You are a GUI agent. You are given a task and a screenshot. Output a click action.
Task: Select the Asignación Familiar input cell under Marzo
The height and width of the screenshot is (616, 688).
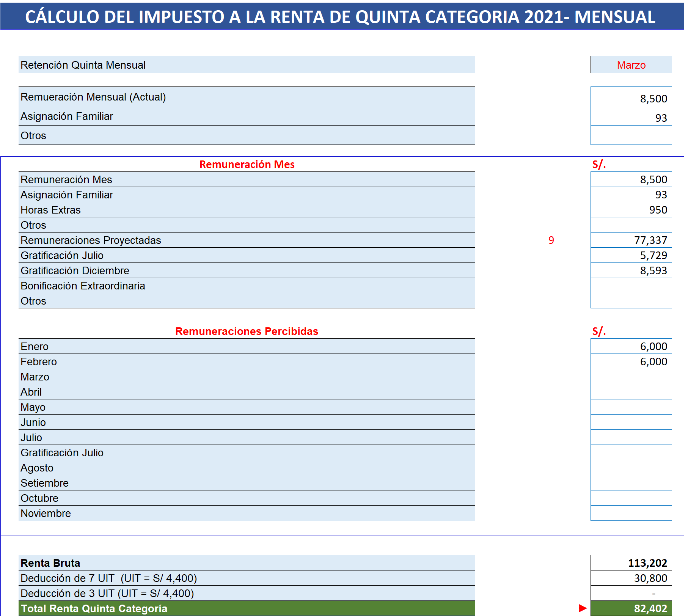pyautogui.click(x=631, y=116)
